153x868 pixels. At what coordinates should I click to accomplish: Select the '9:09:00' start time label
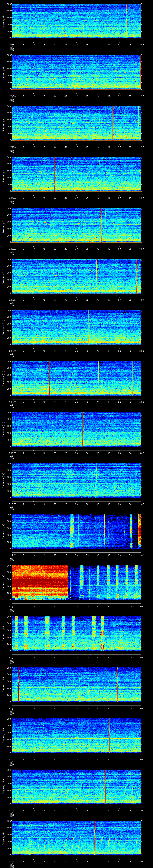pos(12,453)
